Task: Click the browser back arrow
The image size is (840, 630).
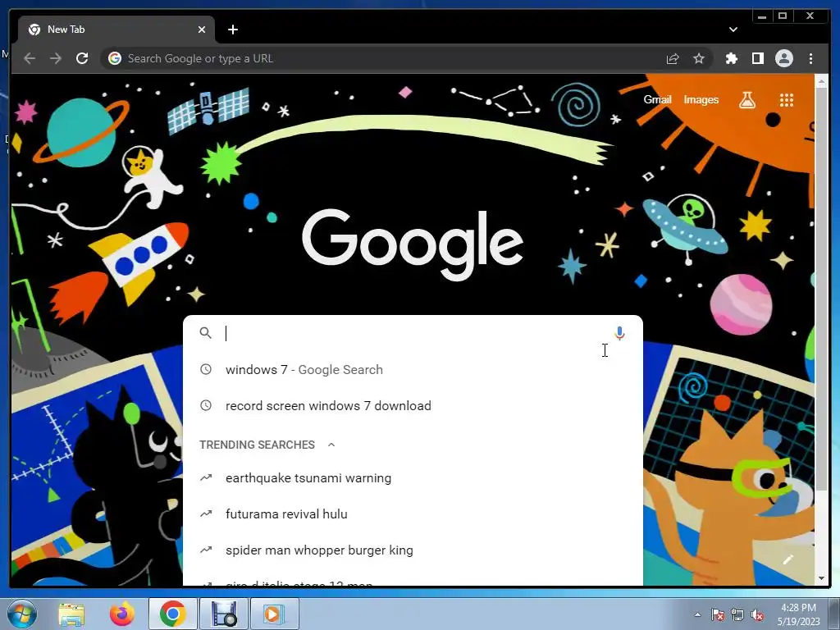Action: 30,58
